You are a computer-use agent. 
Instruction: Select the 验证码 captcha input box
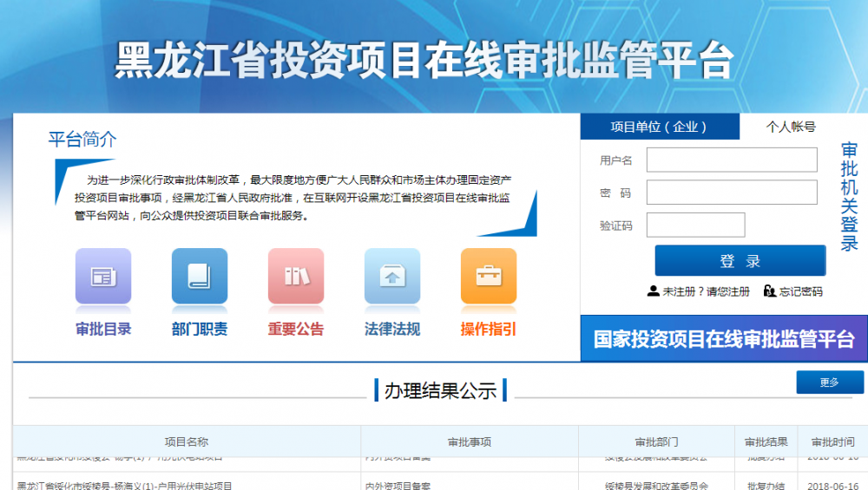695,225
